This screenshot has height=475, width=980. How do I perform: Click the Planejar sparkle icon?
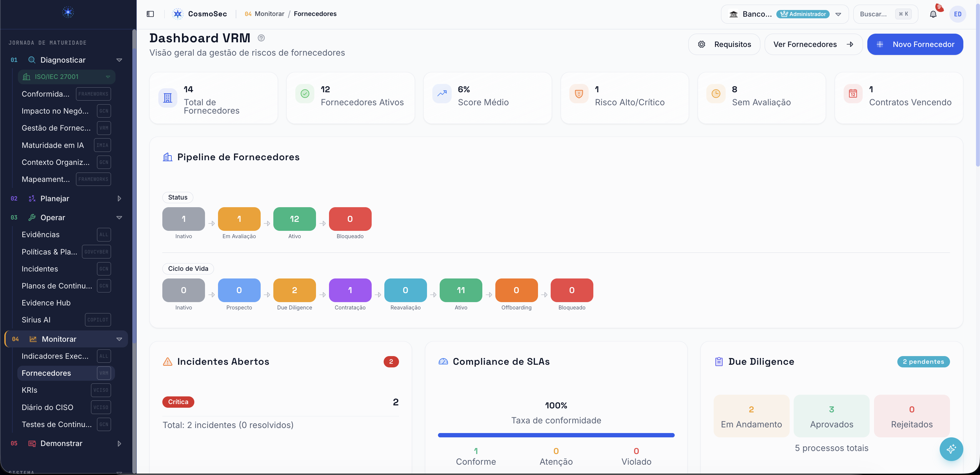click(32, 199)
